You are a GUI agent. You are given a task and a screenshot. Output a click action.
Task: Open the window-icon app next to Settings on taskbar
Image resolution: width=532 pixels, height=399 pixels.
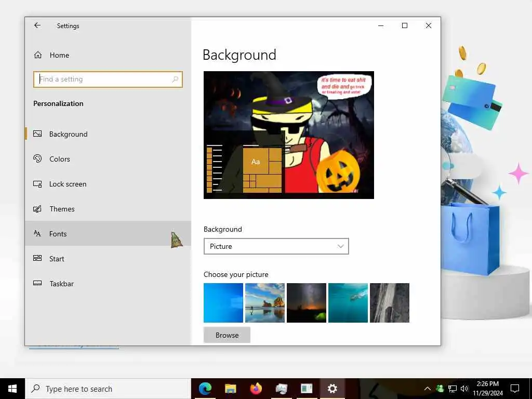point(307,389)
